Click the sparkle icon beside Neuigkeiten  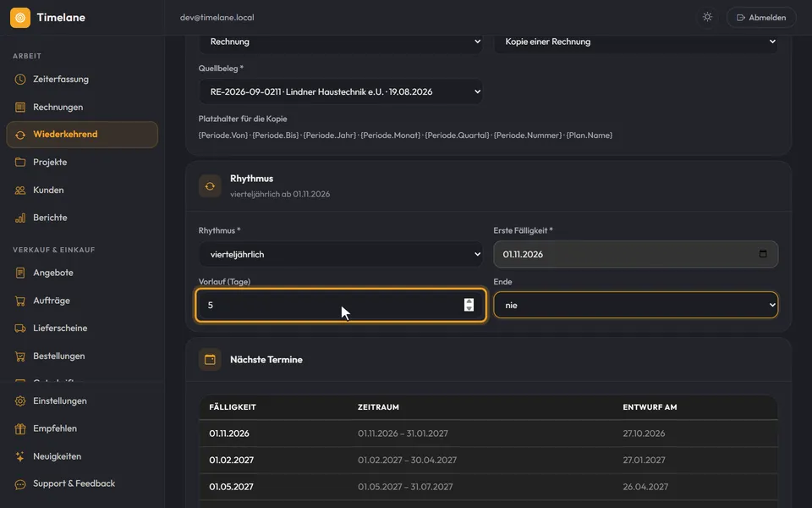(x=20, y=456)
